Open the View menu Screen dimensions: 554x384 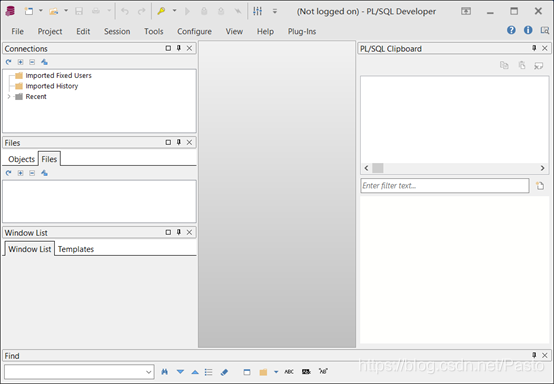click(x=234, y=31)
